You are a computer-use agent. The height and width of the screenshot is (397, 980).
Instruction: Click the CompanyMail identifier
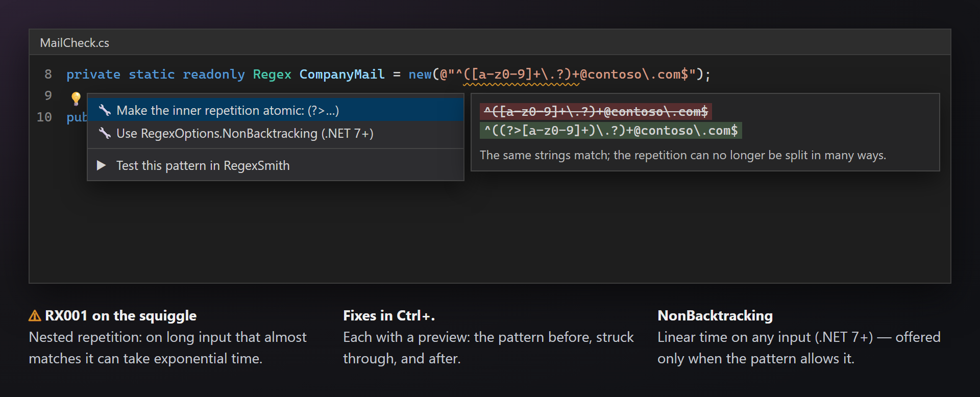(342, 75)
